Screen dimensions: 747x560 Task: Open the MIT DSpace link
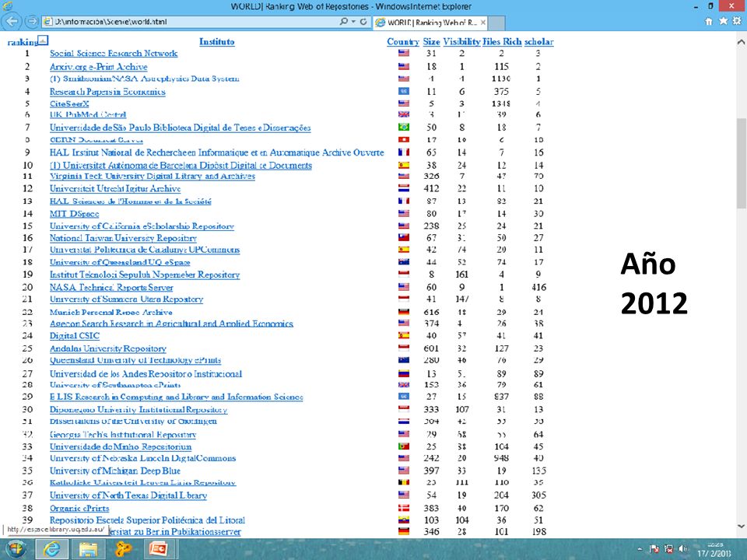tap(75, 214)
